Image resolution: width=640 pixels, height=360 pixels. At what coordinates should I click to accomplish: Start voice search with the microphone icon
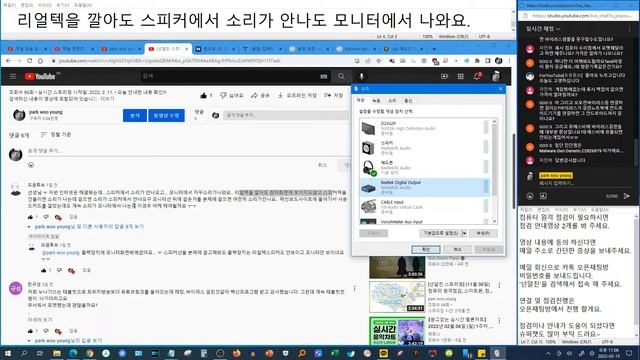(x=362, y=76)
